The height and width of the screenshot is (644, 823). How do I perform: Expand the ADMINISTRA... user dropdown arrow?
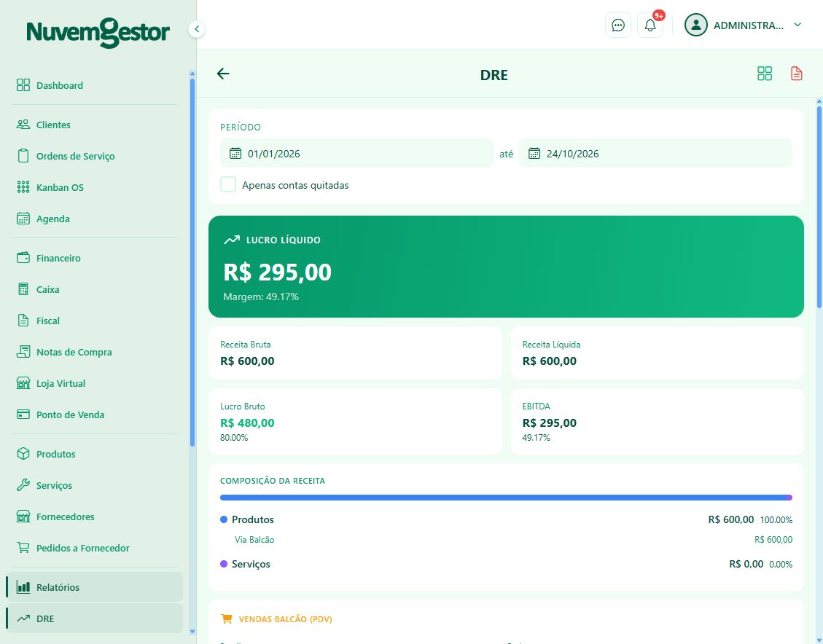[797, 25]
